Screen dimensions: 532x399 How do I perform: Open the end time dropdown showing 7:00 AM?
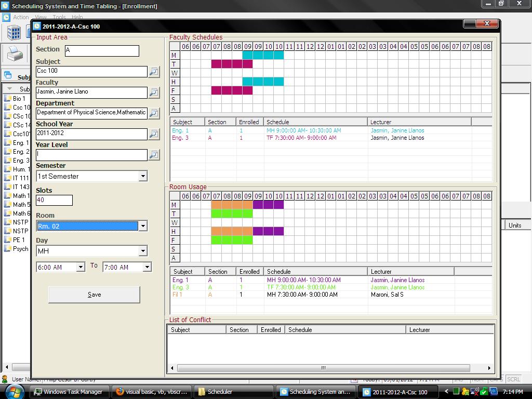click(x=147, y=267)
